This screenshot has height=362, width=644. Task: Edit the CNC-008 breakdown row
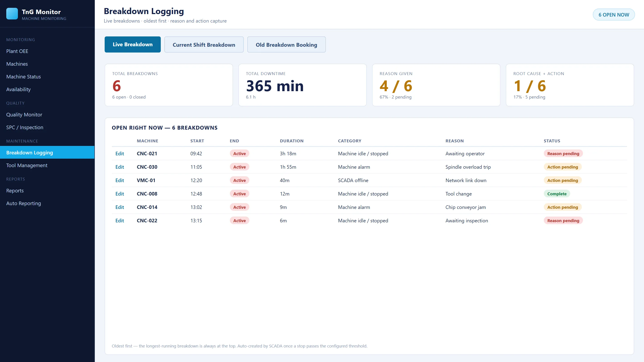(x=119, y=194)
